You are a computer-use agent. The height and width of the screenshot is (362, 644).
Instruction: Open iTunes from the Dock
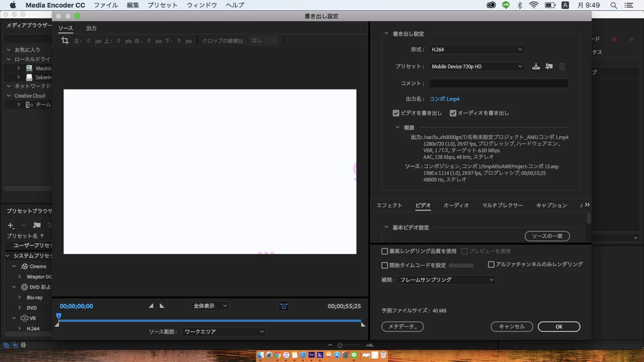[x=286, y=355]
